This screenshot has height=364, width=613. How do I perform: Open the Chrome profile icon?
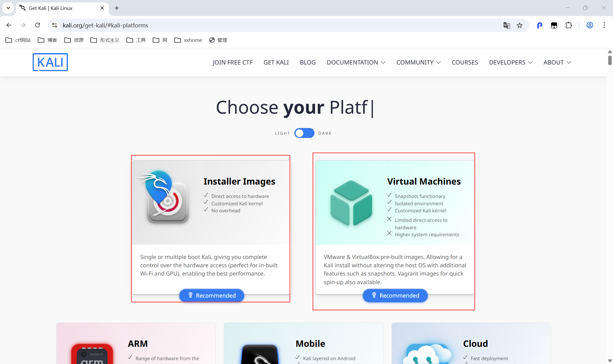[x=590, y=25]
